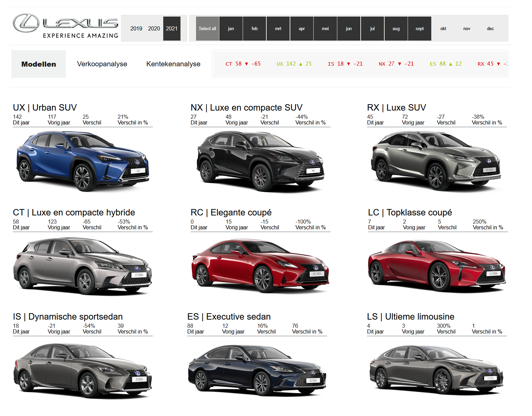Select the black NX SUV image

tap(260, 161)
